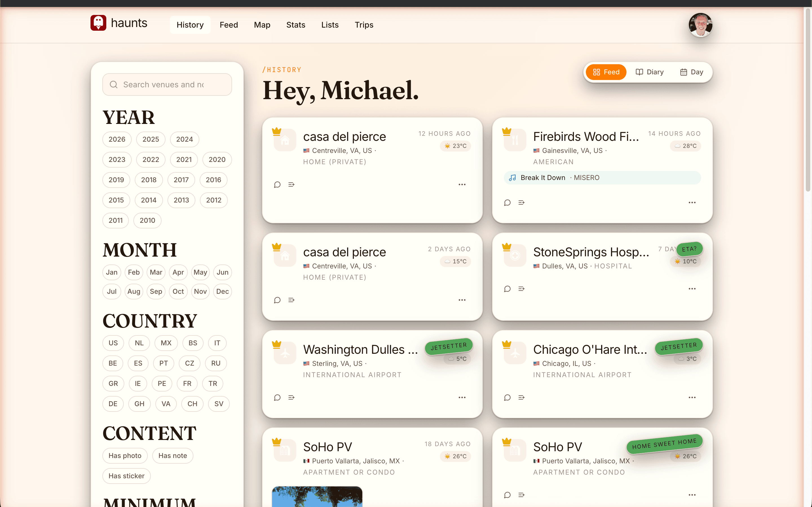812x507 pixels.
Task: Switch to the Diary view tab
Action: click(x=650, y=72)
